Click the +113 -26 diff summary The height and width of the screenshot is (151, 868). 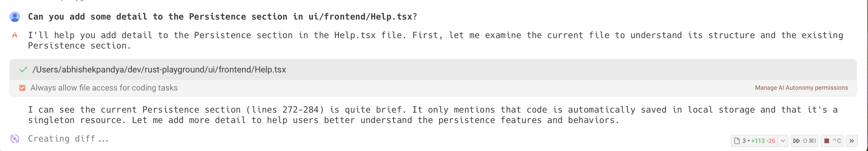pos(763,141)
